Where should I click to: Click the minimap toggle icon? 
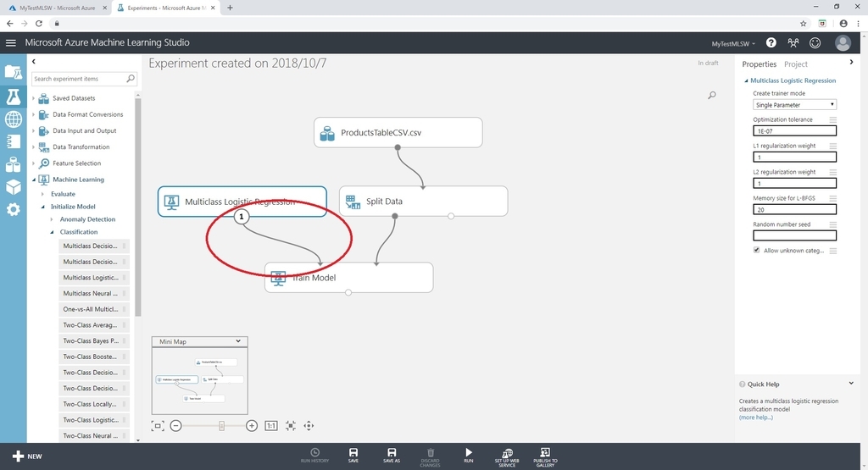[x=158, y=426]
